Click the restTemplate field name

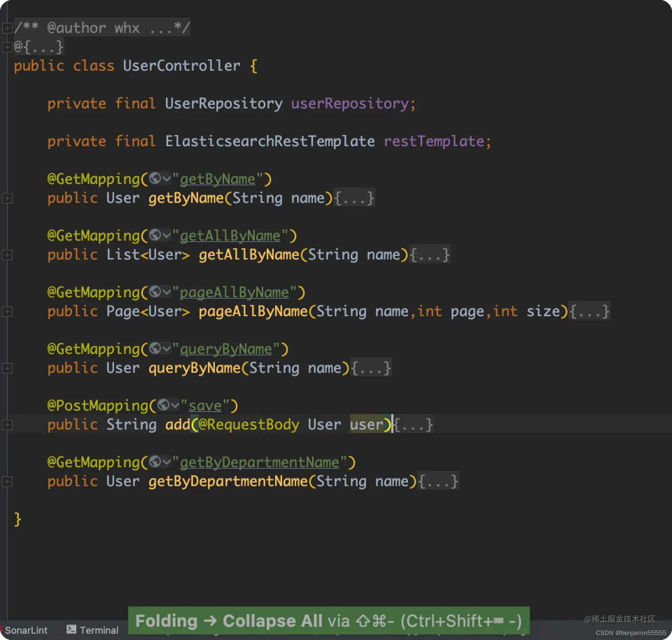coord(434,141)
